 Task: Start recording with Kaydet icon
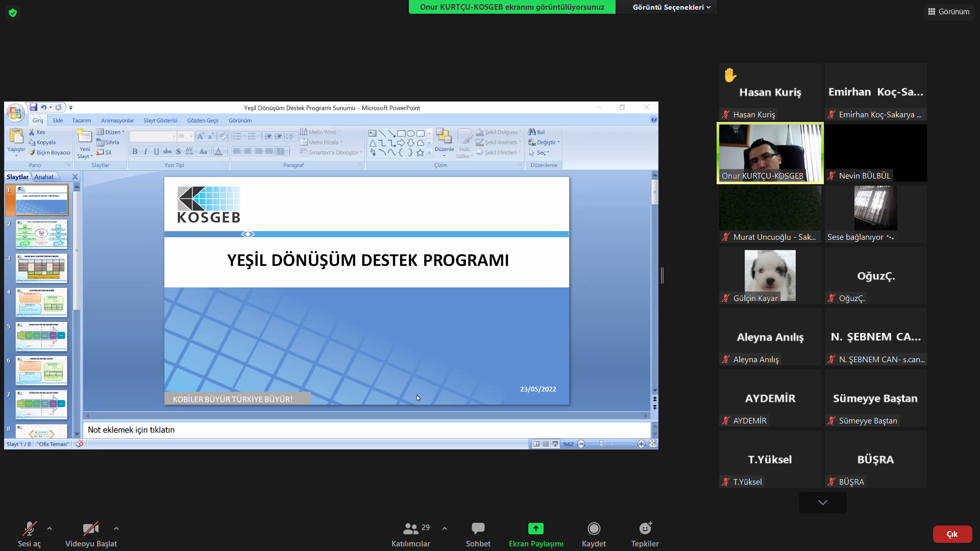point(594,529)
